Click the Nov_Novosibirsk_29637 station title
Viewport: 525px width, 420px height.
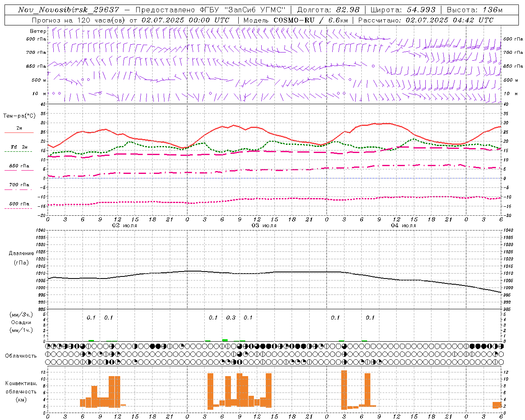coord(68,10)
